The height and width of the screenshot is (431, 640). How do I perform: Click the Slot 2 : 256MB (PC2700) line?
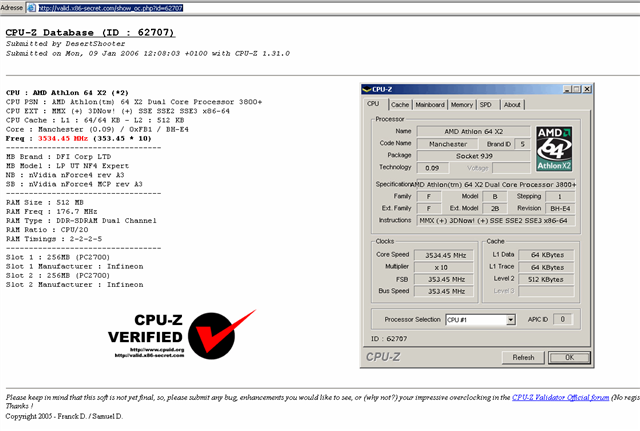point(58,275)
